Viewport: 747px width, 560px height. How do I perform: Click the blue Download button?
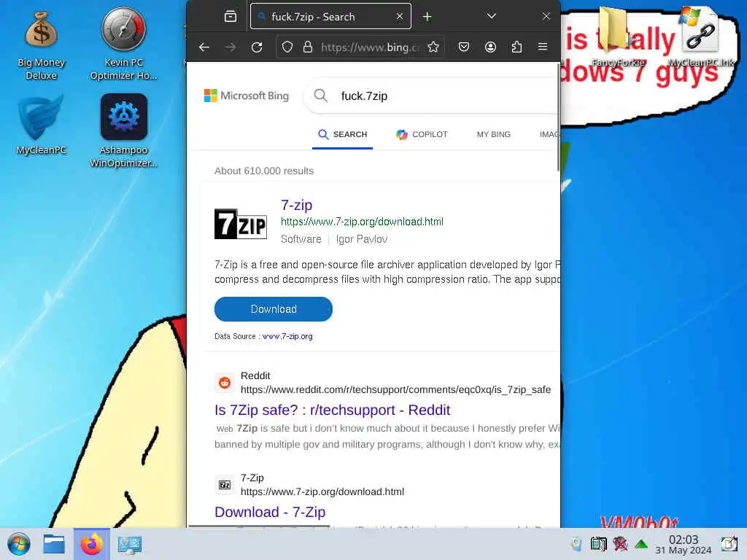(274, 309)
